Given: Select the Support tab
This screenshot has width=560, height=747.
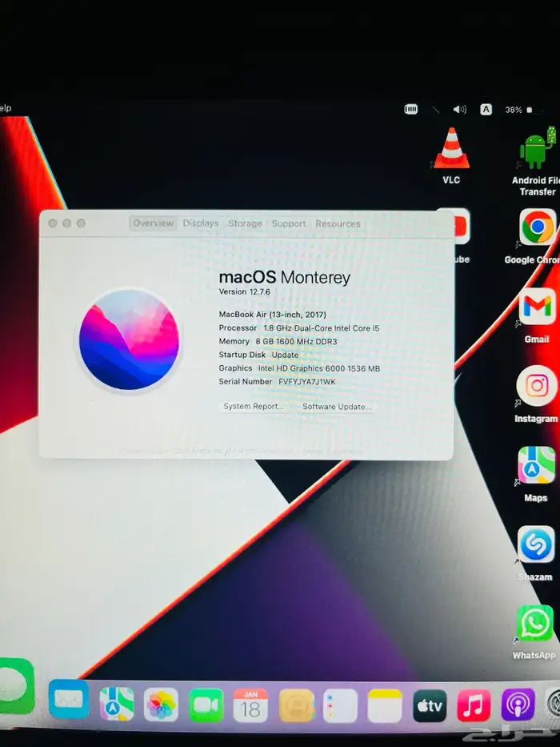Looking at the screenshot, I should pyautogui.click(x=288, y=224).
